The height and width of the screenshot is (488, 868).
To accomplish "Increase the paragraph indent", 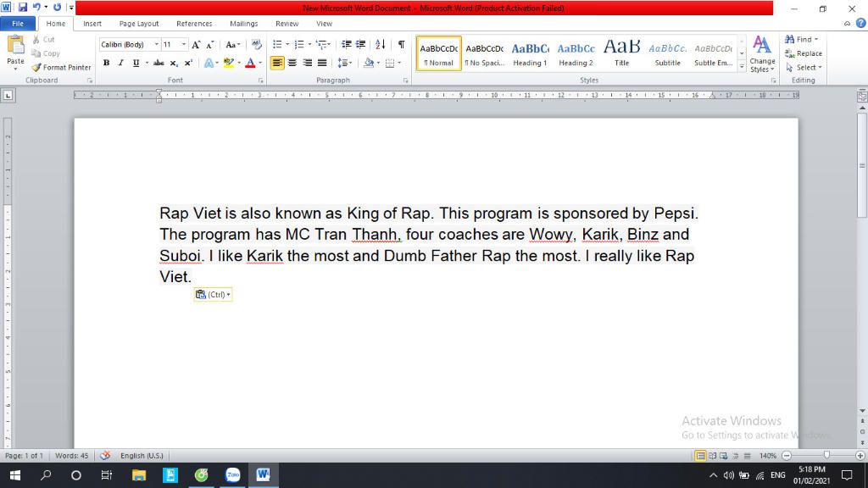I will point(360,44).
